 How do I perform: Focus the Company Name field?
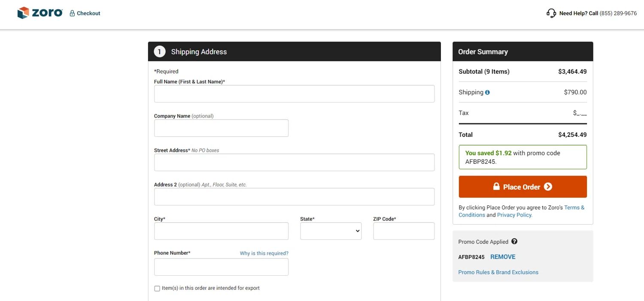pyautogui.click(x=221, y=128)
